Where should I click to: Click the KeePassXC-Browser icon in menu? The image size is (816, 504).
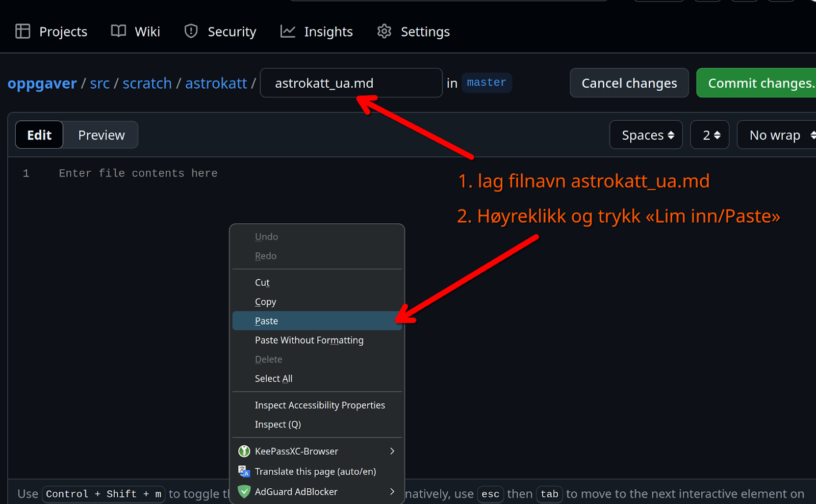[x=244, y=451]
